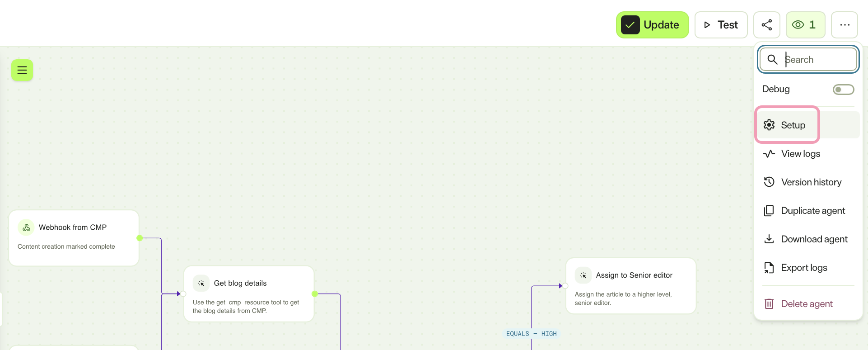
Task: Click the Test play triangle icon
Action: click(x=707, y=25)
